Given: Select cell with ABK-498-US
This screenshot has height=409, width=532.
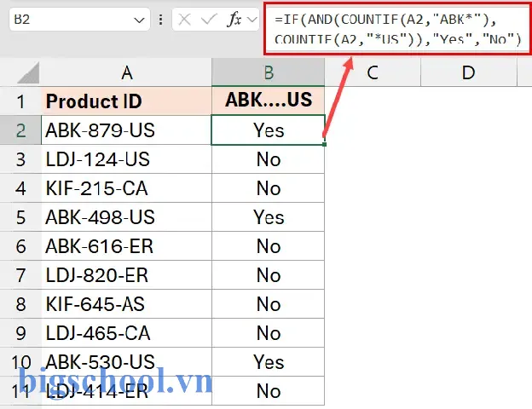Looking at the screenshot, I should tap(126, 217).
